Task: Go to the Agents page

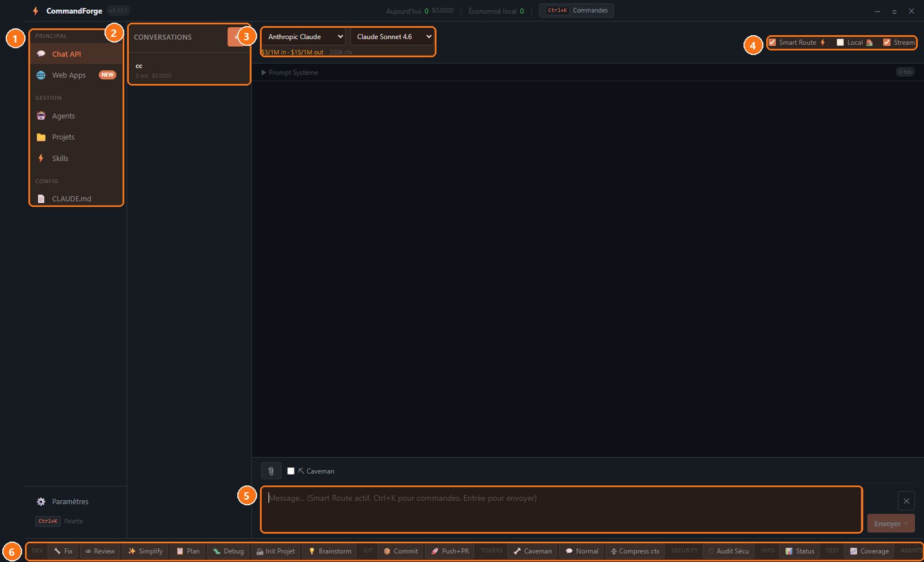Action: coord(76,116)
